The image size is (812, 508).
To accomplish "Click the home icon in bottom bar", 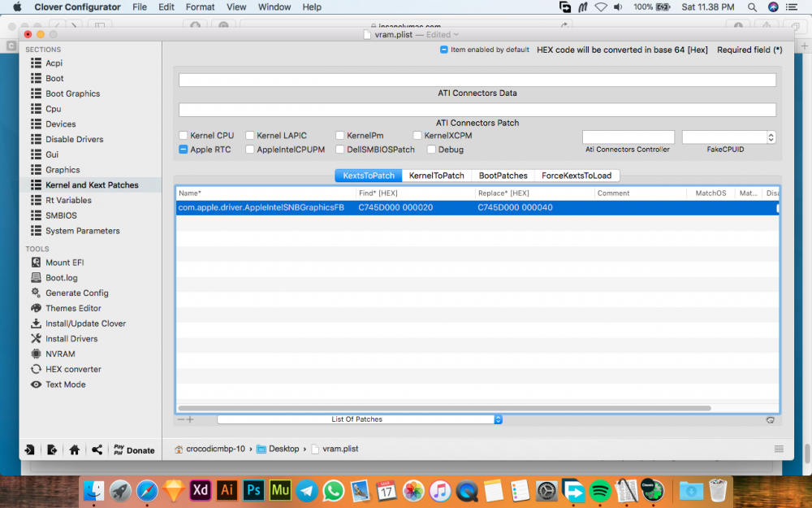I will click(x=75, y=450).
